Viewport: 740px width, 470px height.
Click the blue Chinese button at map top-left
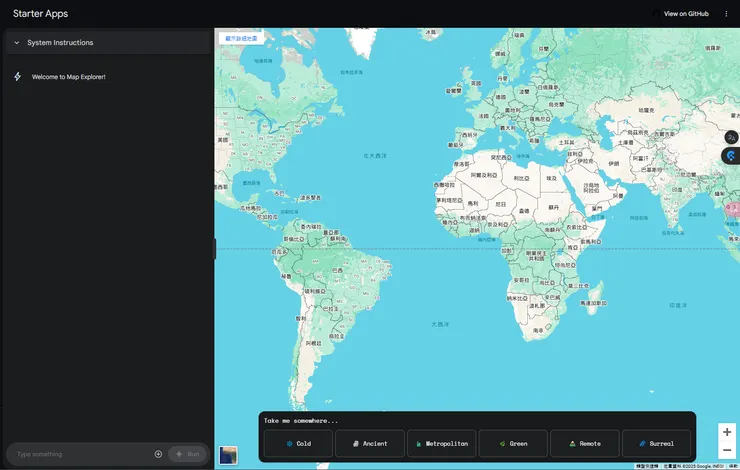point(241,39)
